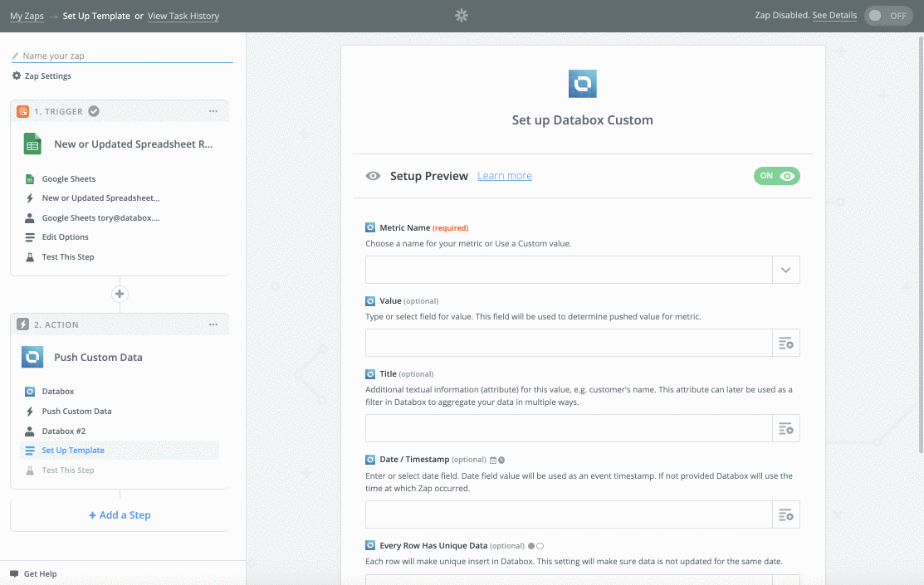This screenshot has width=924, height=585.
Task: Click the trigger completed checkmark icon
Action: click(94, 110)
